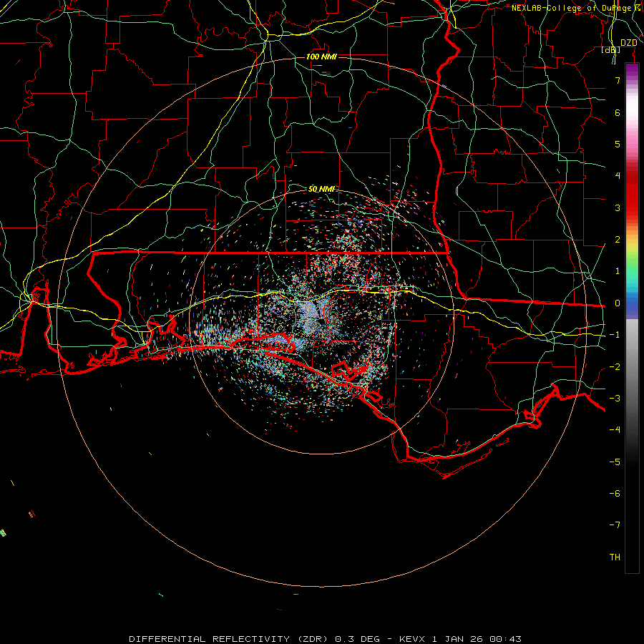Image resolution: width=644 pixels, height=644 pixels.
Task: Click the 0.3 DEG elevation text
Action: point(358,639)
